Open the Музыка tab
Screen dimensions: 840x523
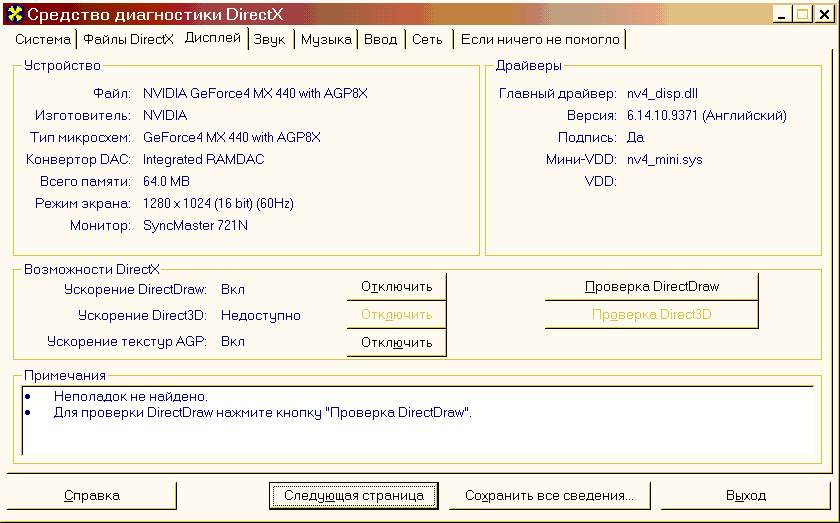click(x=326, y=39)
